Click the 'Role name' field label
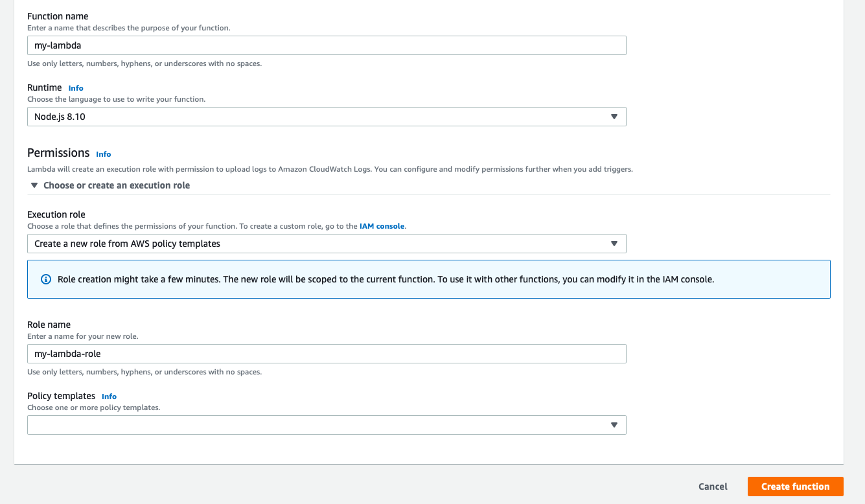865x504 pixels. (49, 325)
